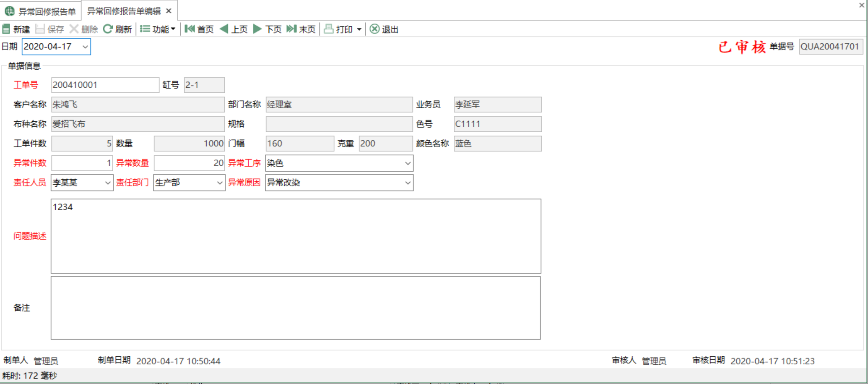Click the 颜色名称 field 蓝色
This screenshot has height=384, width=868.
[497, 144]
